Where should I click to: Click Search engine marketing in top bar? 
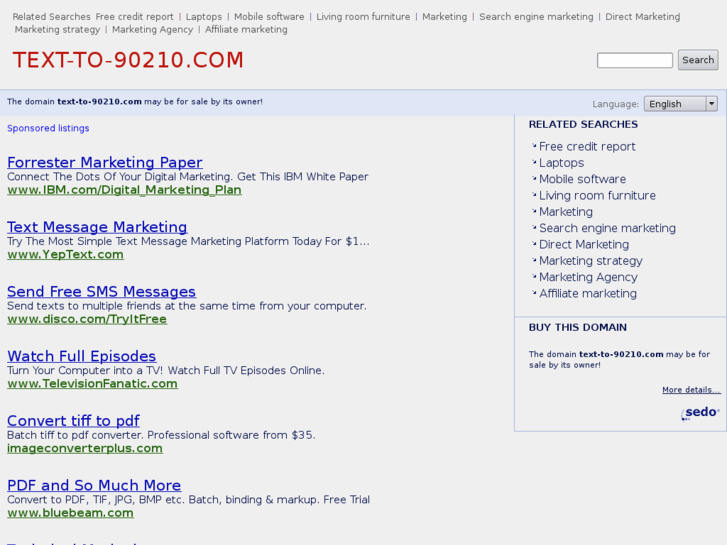click(x=536, y=17)
